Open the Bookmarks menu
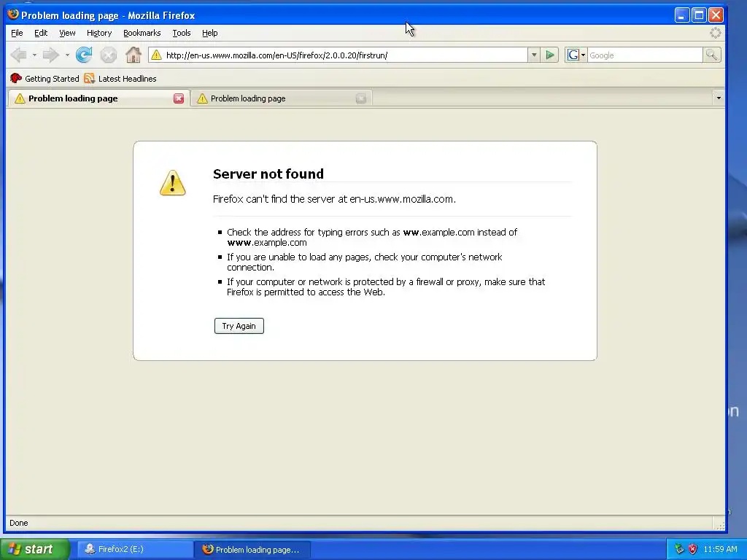Image resolution: width=747 pixels, height=560 pixels. tap(142, 33)
